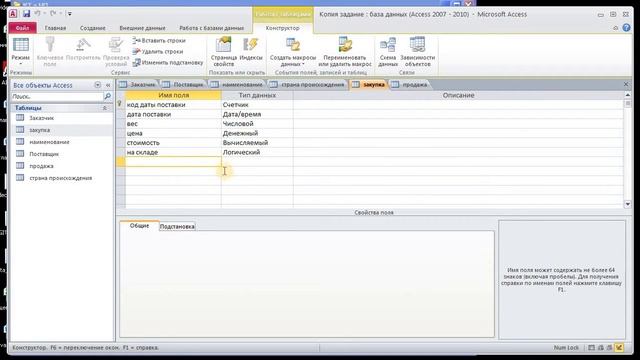The image size is (640, 360).
Task: Select продажа table in navigation pane
Action: [41, 166]
